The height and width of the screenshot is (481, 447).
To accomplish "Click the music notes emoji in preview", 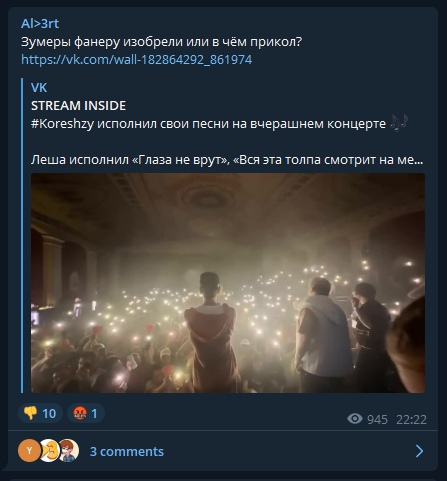I will pos(399,123).
